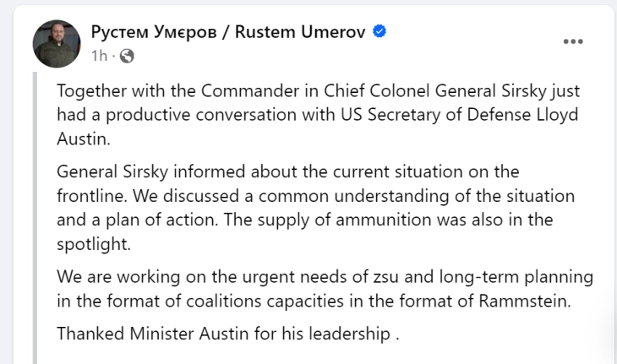Viewport: 617px width, 364px height.
Task: Click the globe public audience icon
Action: pyautogui.click(x=127, y=57)
